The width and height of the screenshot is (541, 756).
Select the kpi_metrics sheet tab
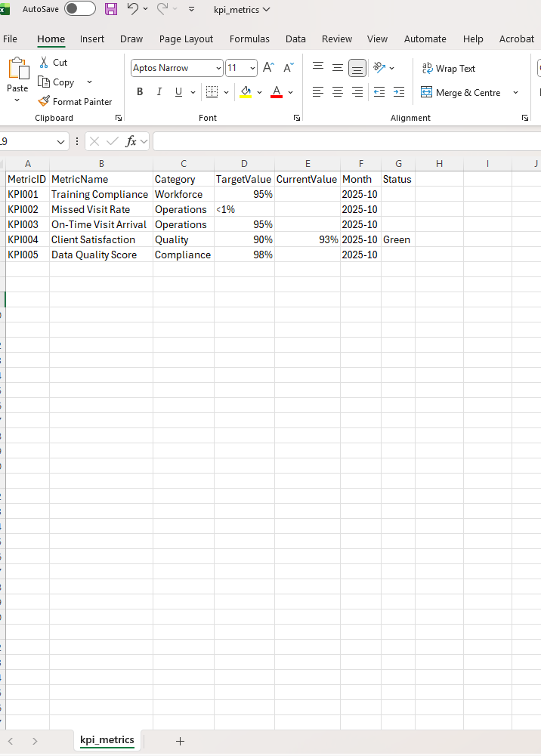coord(107,740)
